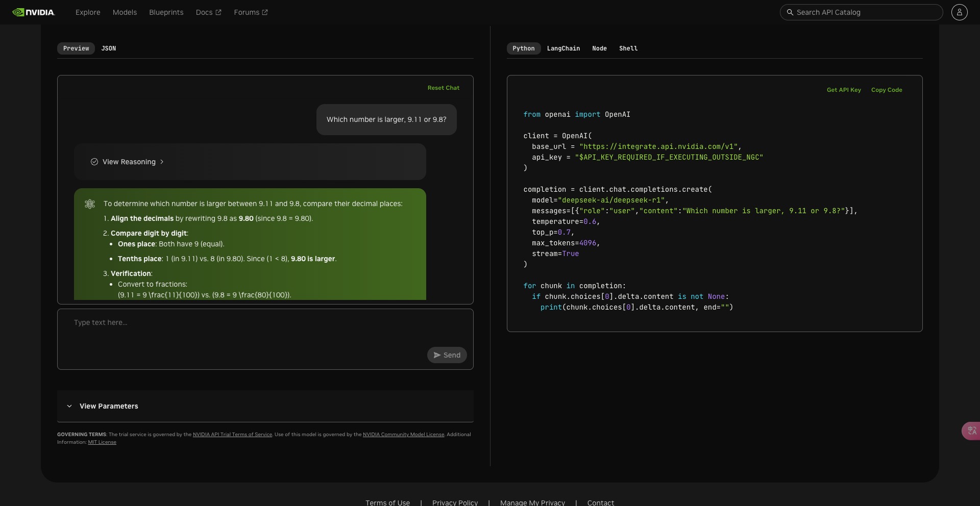Click Reset Chat
This screenshot has height=506, width=980.
[444, 88]
